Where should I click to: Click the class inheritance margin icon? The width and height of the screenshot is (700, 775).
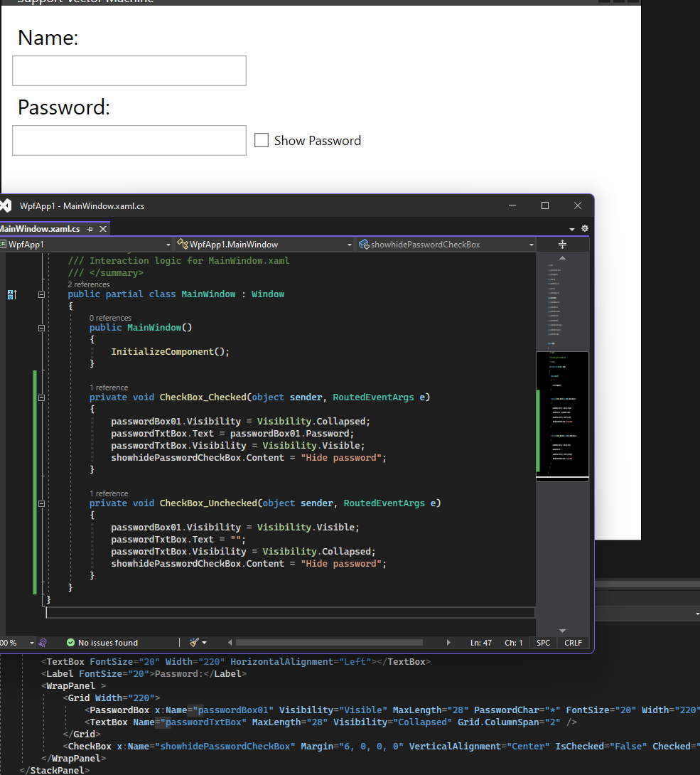point(12,294)
